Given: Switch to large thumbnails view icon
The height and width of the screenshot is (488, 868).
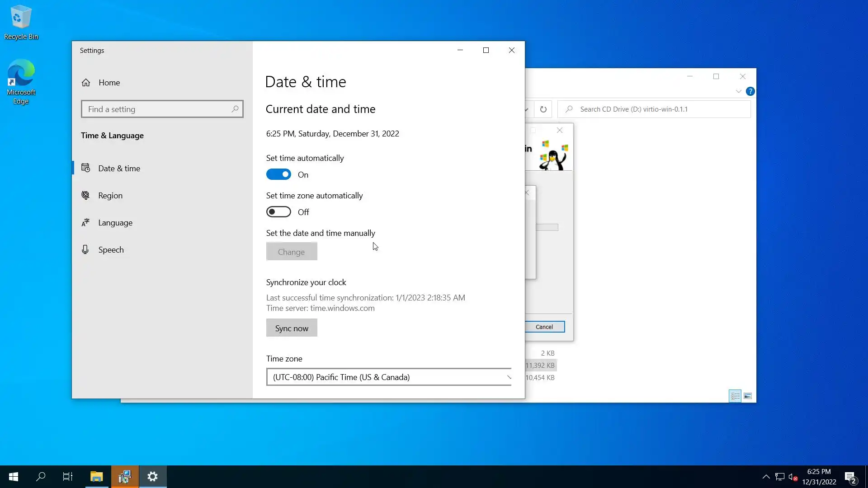Looking at the screenshot, I should tap(748, 396).
